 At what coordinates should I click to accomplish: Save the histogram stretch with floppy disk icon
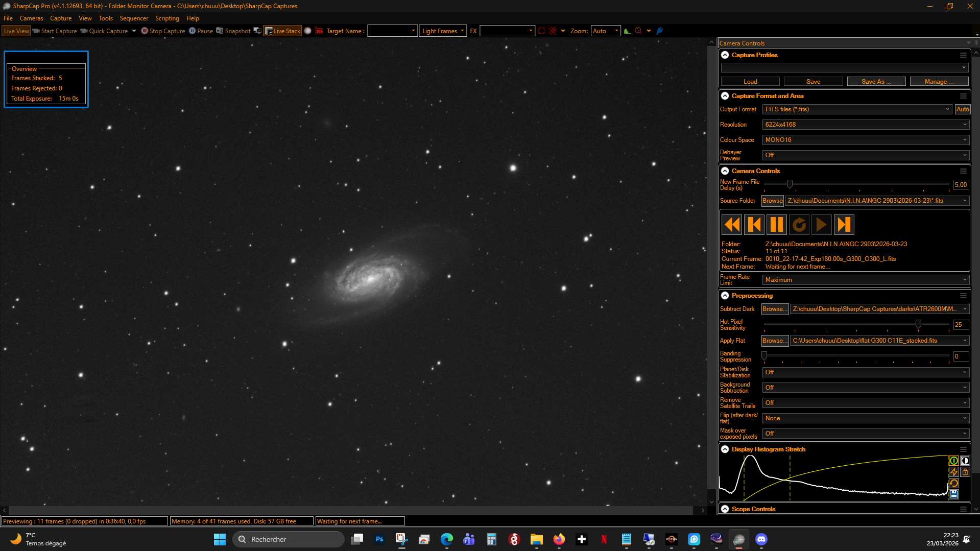pos(953,494)
